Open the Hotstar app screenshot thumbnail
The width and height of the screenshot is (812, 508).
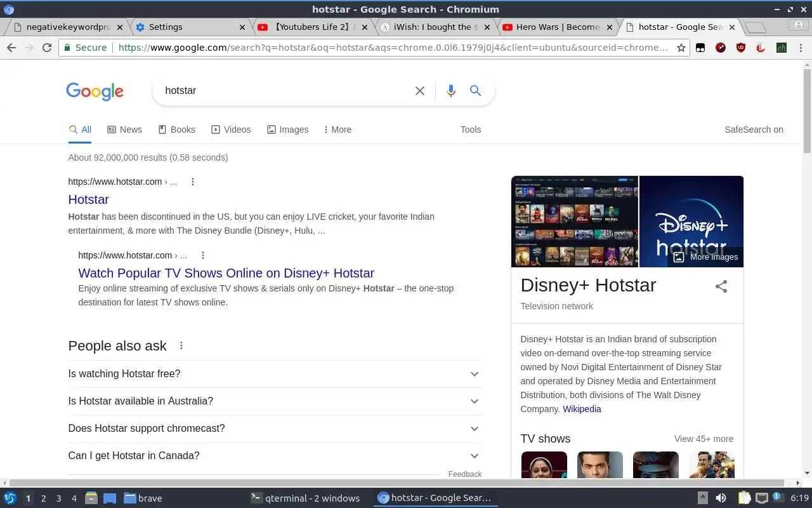click(x=575, y=222)
